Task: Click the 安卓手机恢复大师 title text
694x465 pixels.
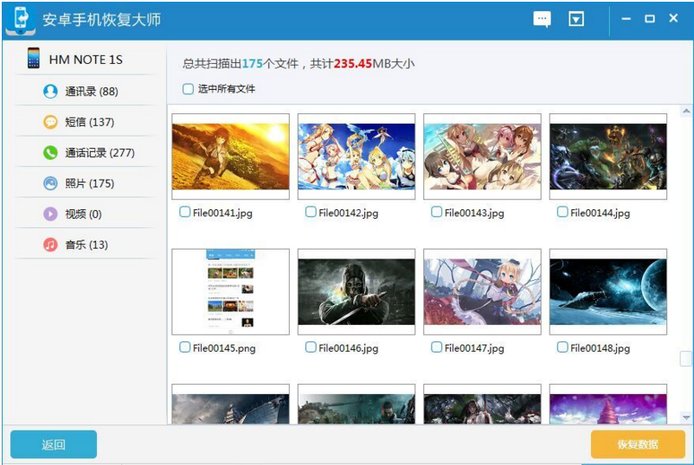Action: pyautogui.click(x=102, y=19)
